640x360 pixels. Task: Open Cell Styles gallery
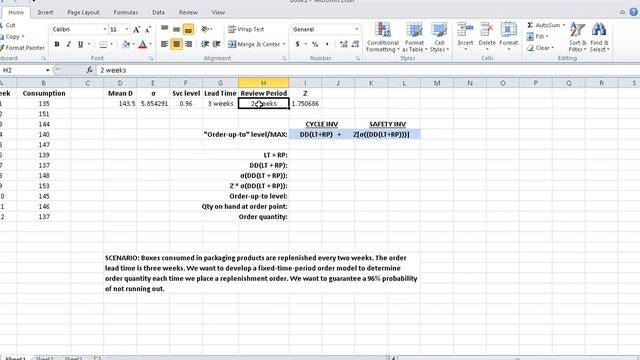[x=439, y=37]
